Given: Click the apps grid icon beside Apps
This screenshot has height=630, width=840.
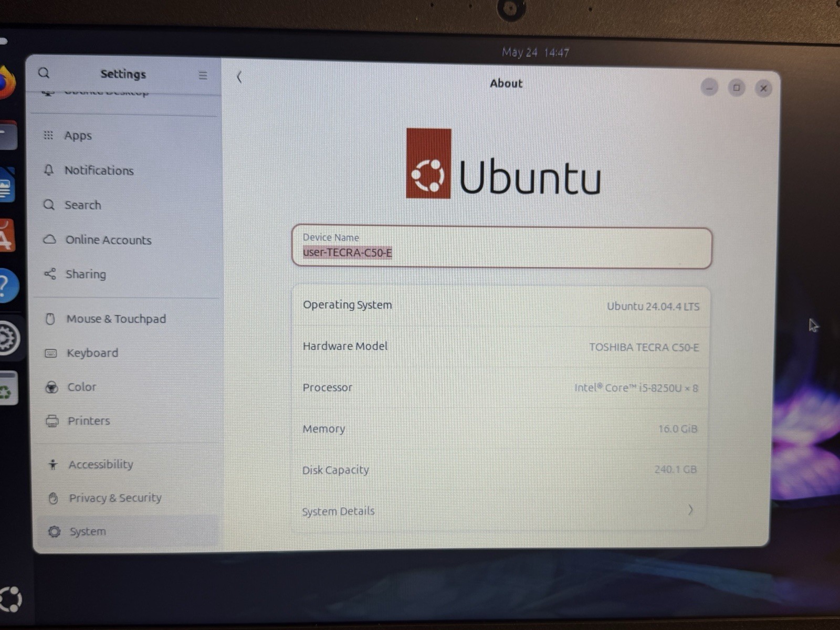Looking at the screenshot, I should click(48, 135).
